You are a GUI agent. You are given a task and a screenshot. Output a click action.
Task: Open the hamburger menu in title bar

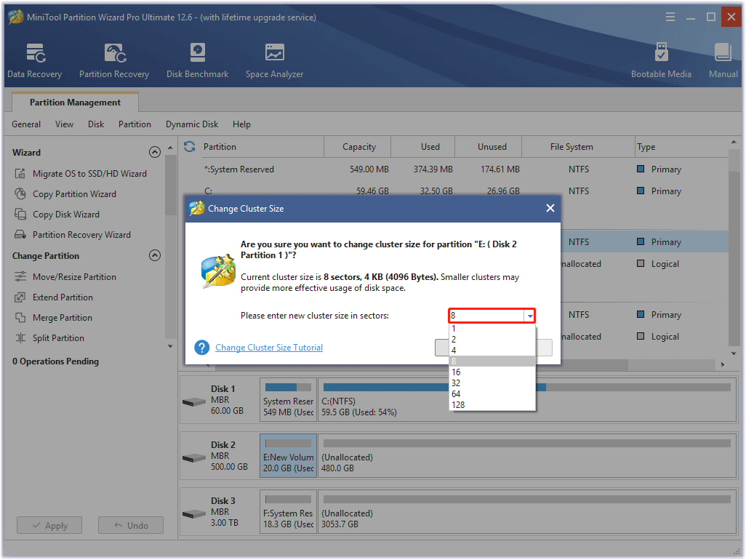(670, 16)
